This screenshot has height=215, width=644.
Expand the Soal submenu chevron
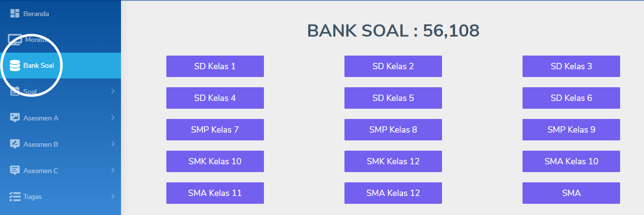113,91
